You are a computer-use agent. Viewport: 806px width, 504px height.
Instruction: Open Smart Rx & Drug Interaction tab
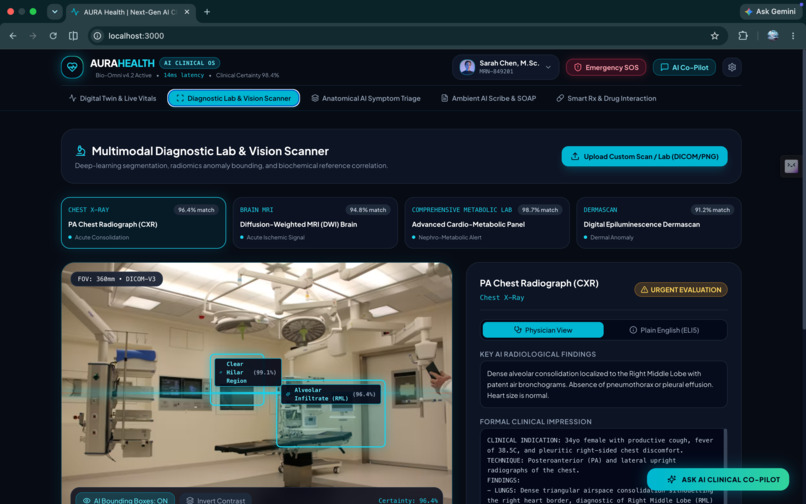(607, 98)
